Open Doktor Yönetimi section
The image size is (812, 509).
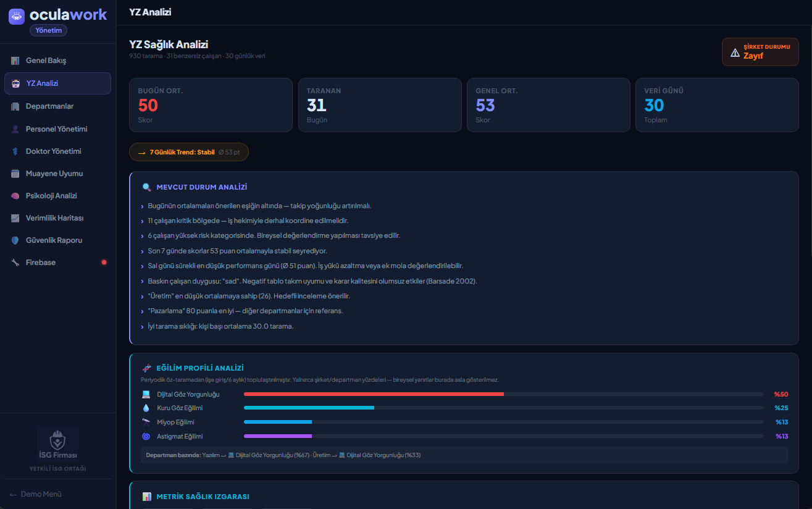(57, 151)
